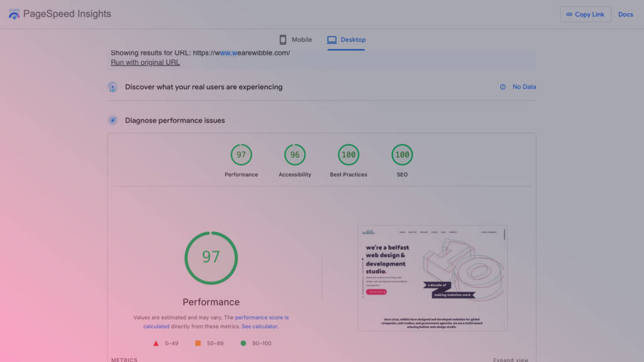Expand the metrics view
Viewport: 644px width, 362px height.
(511, 359)
